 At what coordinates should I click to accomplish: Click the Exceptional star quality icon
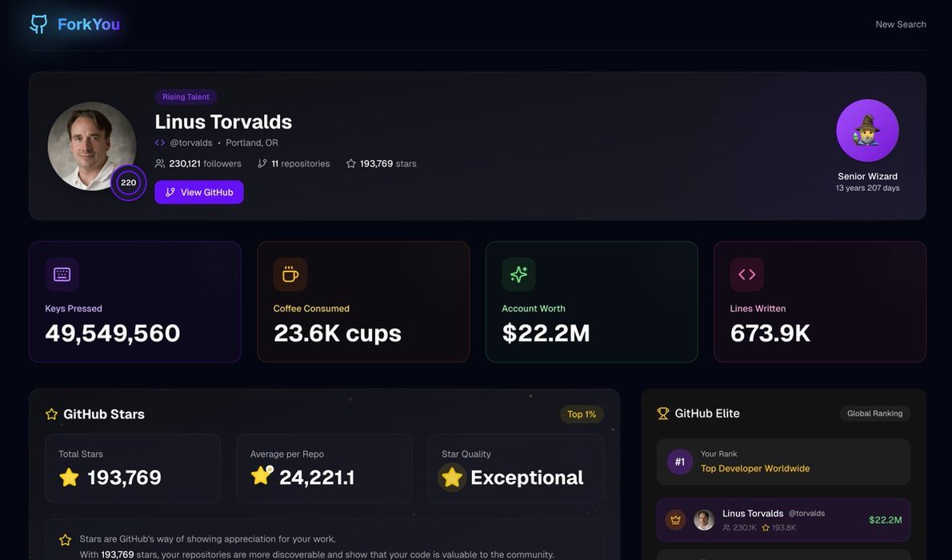click(x=452, y=478)
